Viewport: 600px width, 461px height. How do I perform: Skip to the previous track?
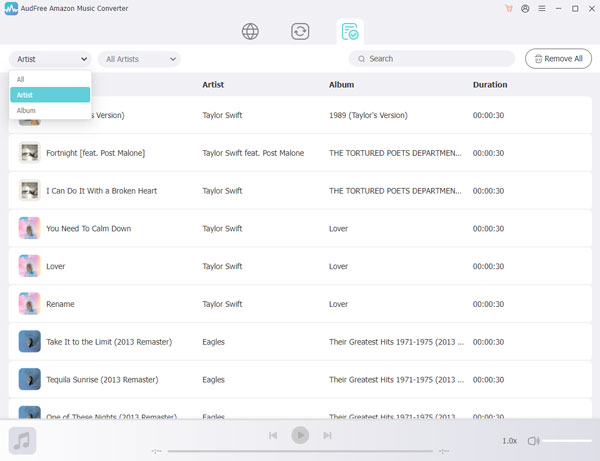pos(273,435)
